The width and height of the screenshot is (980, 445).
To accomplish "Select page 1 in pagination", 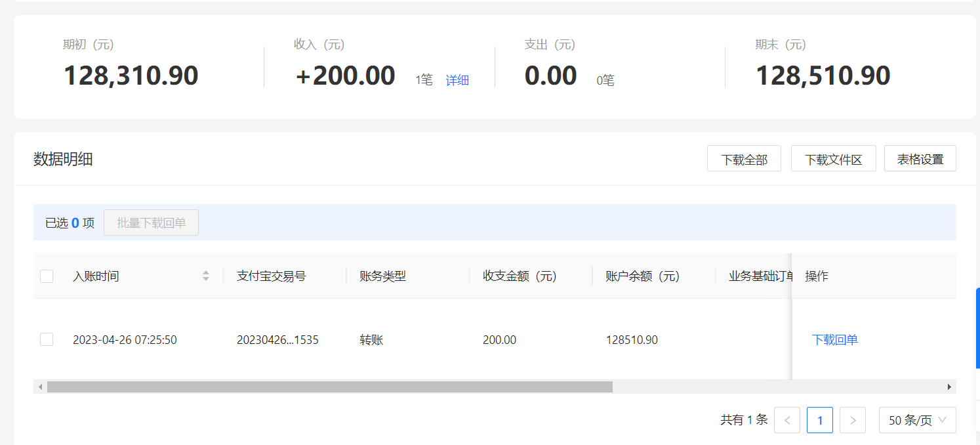I will click(820, 420).
